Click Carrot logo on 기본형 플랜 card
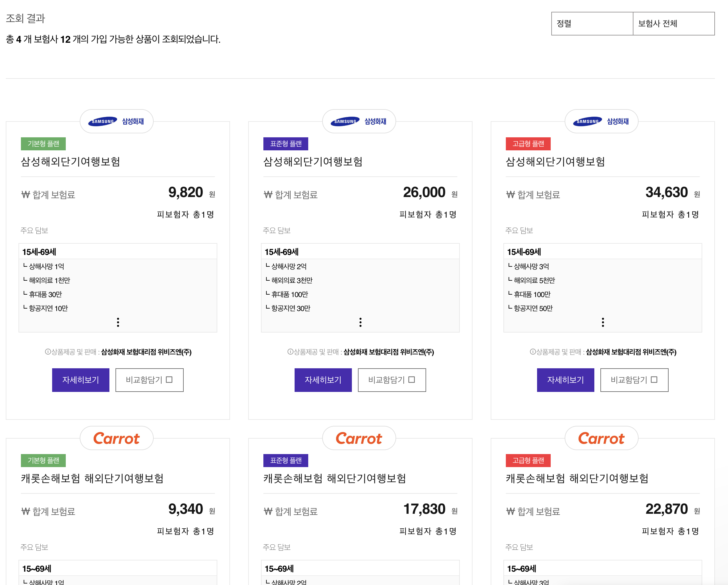Screen dimensions: 728x585 [x=116, y=438]
